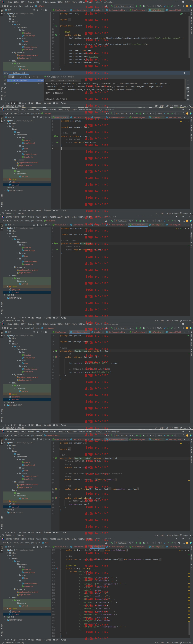This screenshot has width=193, height=644.
Task: Expand .idea folder in IoCTest.java window project tree
Action: [7, 16]
